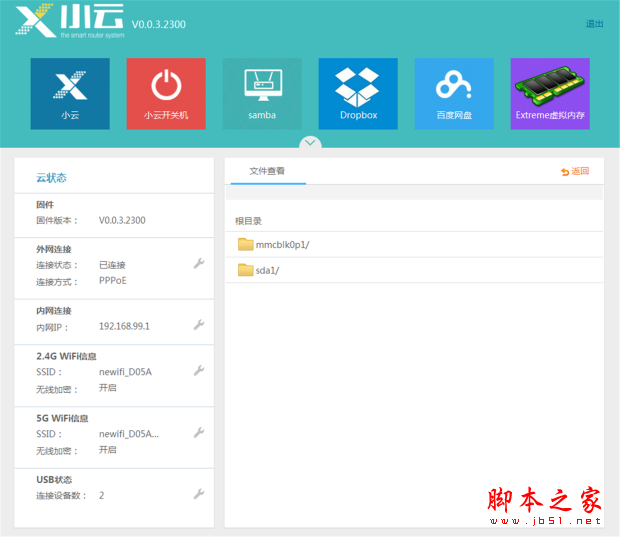Open the mmcblk0p1/ folder
Image resolution: width=620 pixels, height=537 pixels.
[x=414, y=245]
